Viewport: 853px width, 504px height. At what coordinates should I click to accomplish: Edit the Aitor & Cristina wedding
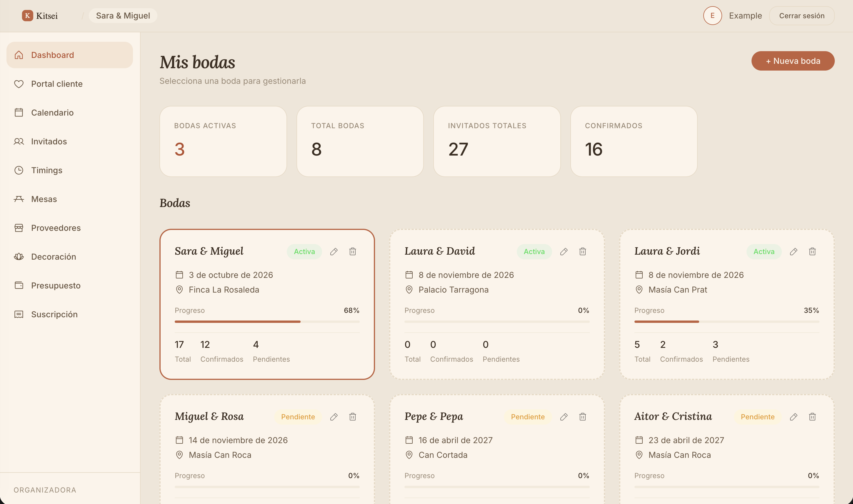[x=794, y=417]
